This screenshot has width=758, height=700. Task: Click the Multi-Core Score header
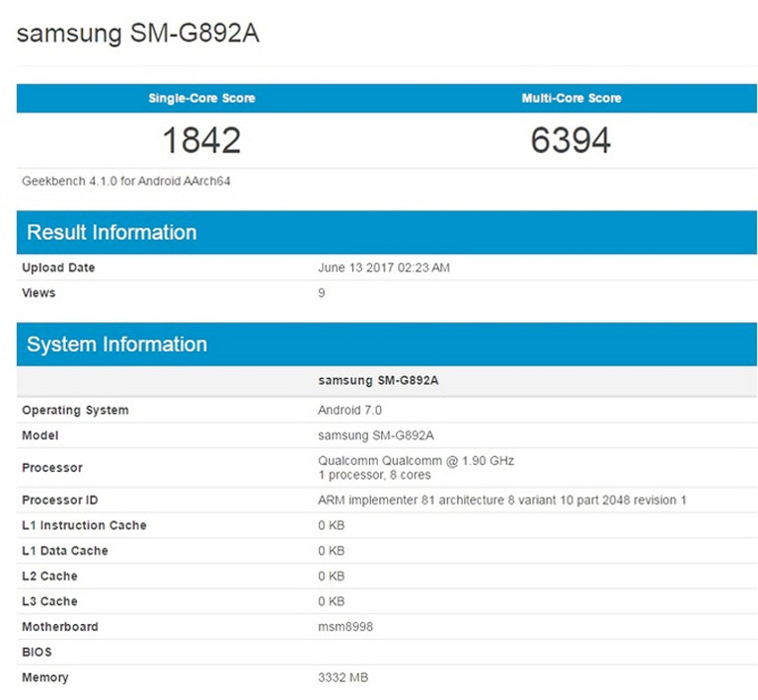570,98
